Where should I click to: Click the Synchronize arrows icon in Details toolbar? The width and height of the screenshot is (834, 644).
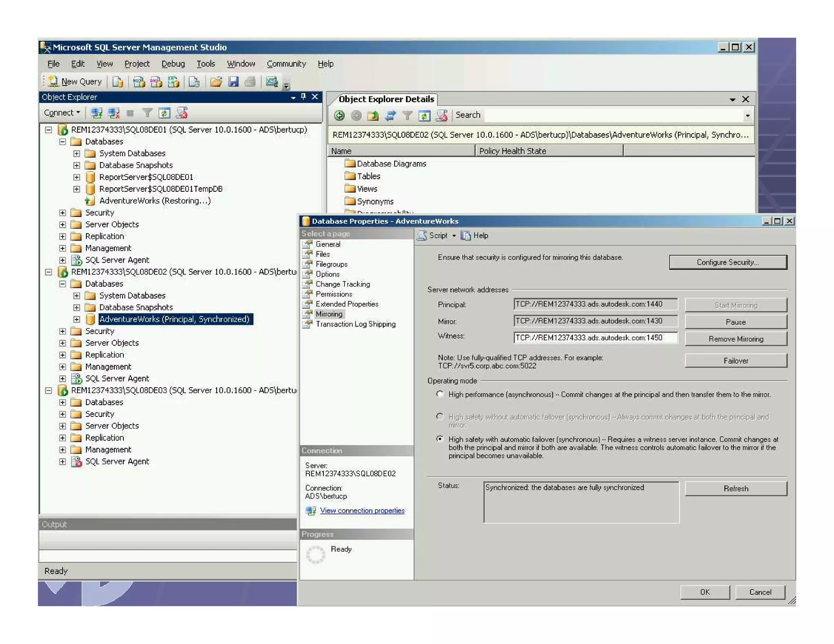point(390,116)
